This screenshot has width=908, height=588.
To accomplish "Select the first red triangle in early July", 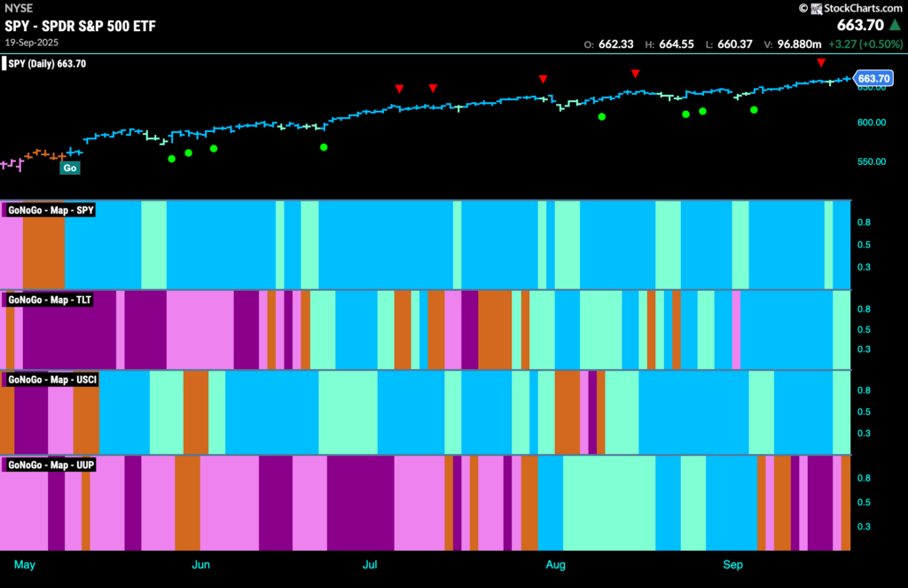I will tap(400, 89).
